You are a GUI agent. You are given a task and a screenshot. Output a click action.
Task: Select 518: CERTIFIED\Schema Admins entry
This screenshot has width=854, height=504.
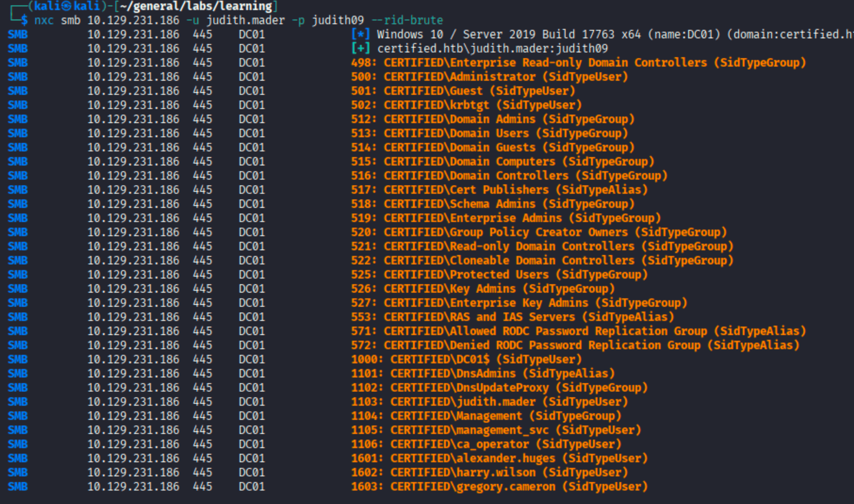[x=493, y=204]
